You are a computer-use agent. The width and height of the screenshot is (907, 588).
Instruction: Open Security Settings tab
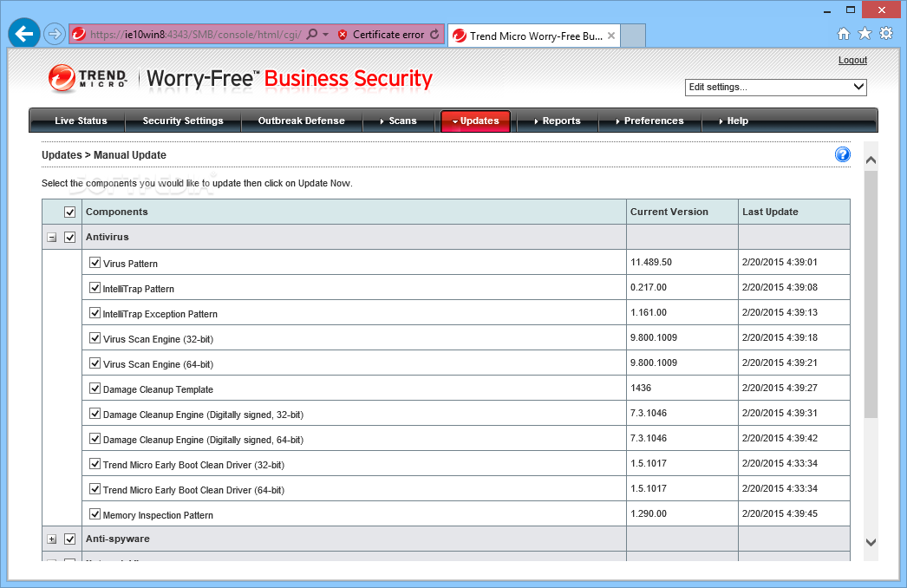[183, 121]
